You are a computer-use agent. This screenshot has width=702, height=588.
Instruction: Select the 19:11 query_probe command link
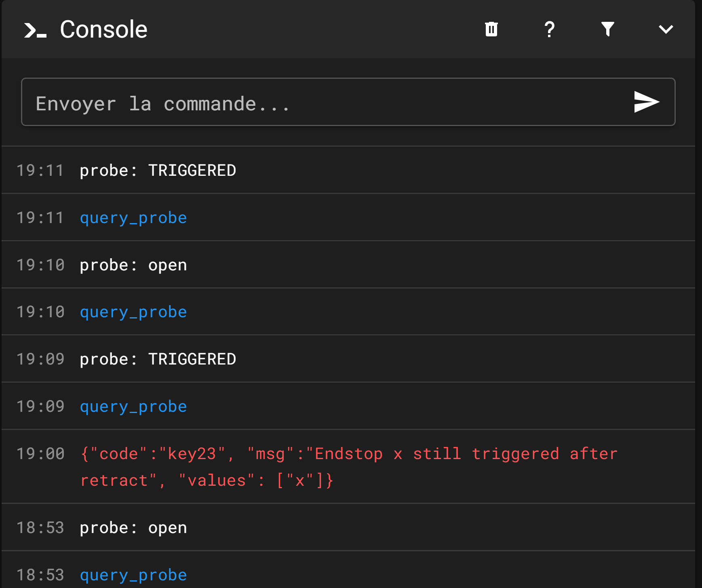(x=133, y=218)
